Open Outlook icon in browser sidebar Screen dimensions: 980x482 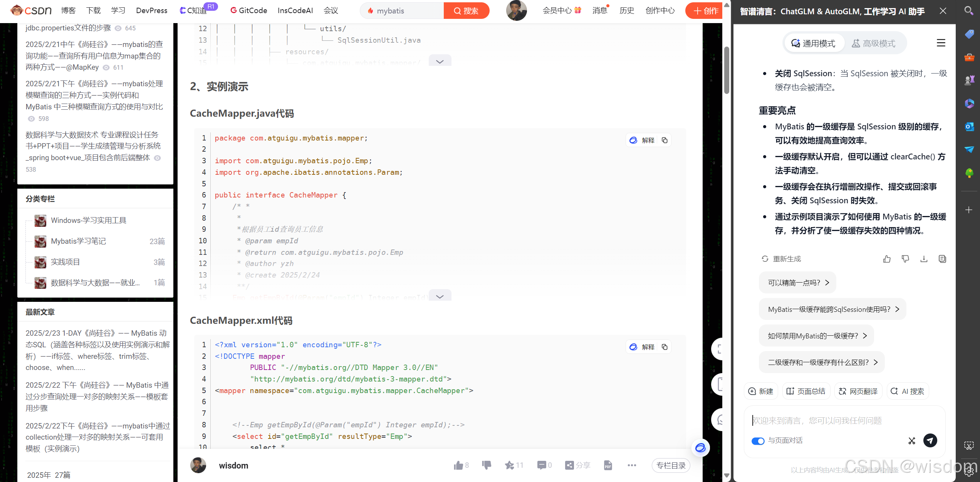[x=969, y=127]
